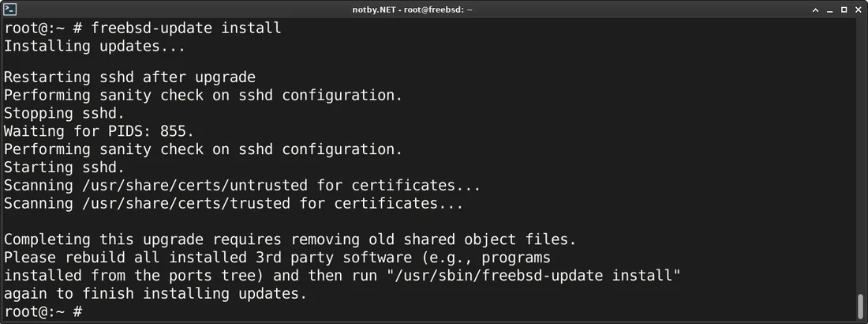Screen dimensions: 868x324
Task: Open the terminal window menu icon
Action: [10, 9]
